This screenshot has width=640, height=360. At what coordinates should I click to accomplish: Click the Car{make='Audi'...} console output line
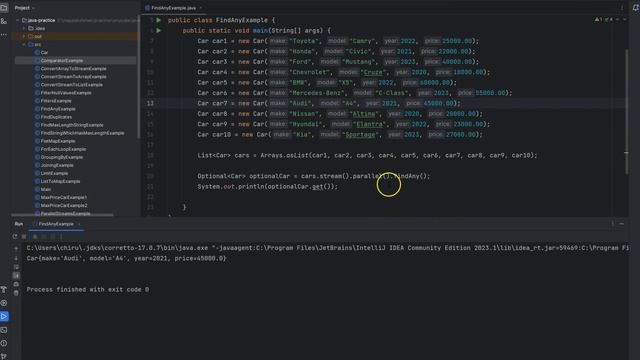[126, 258]
